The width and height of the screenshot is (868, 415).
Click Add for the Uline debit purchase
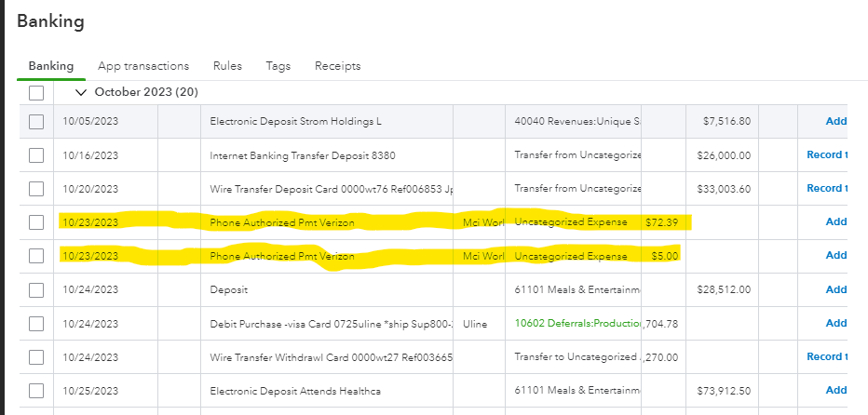pos(835,323)
